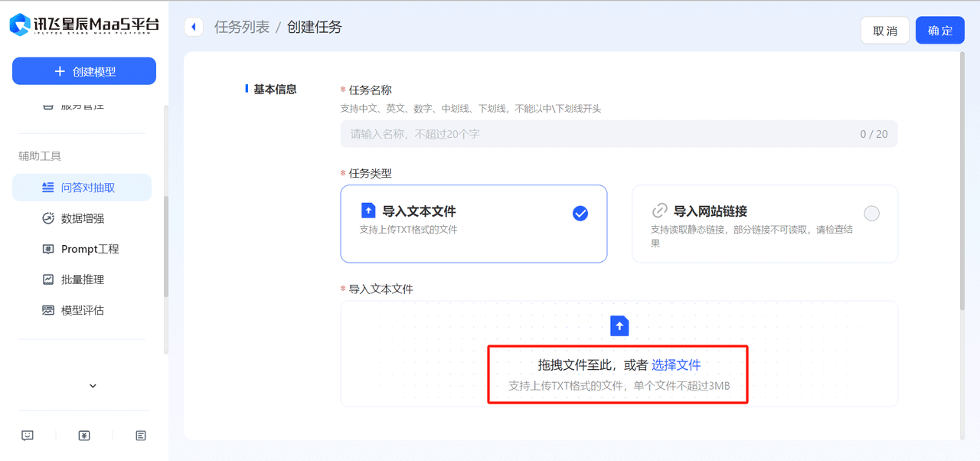Click the 模型评估 icon in sidebar

click(x=47, y=310)
